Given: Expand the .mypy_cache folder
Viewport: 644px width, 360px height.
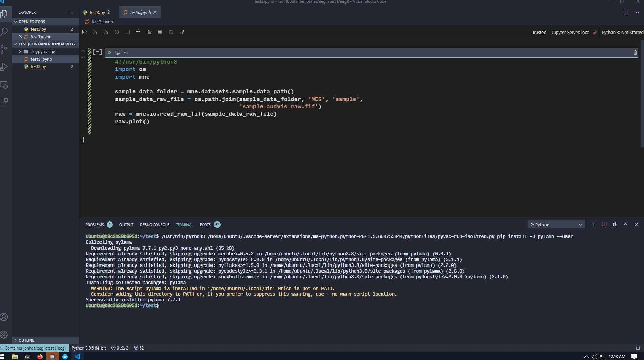Looking at the screenshot, I should [20, 51].
